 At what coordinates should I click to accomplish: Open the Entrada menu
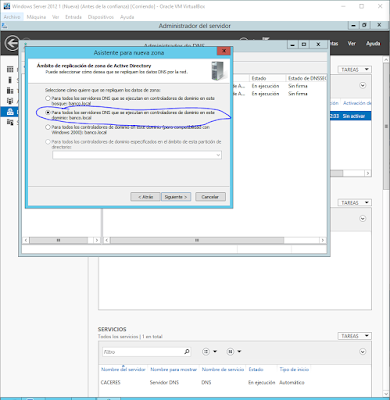73,17
